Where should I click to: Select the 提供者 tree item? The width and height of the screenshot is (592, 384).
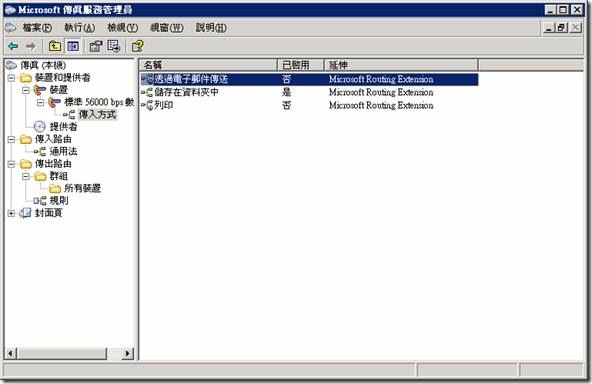(x=63, y=127)
